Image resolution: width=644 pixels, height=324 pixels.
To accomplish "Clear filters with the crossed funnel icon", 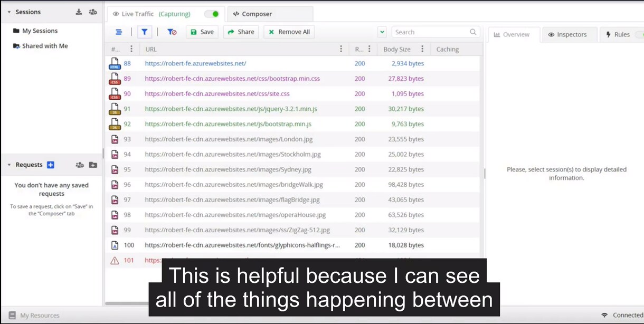I will (172, 32).
